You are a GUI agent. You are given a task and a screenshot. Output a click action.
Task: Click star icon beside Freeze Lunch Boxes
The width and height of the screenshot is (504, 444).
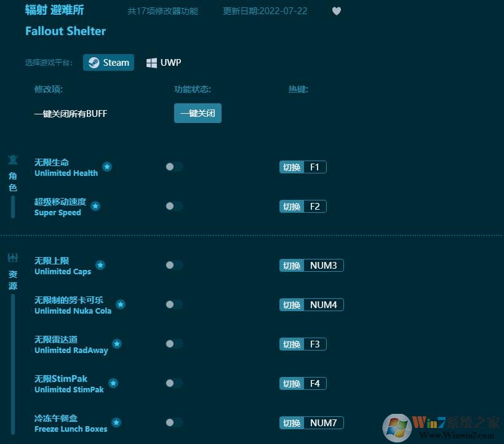click(116, 422)
